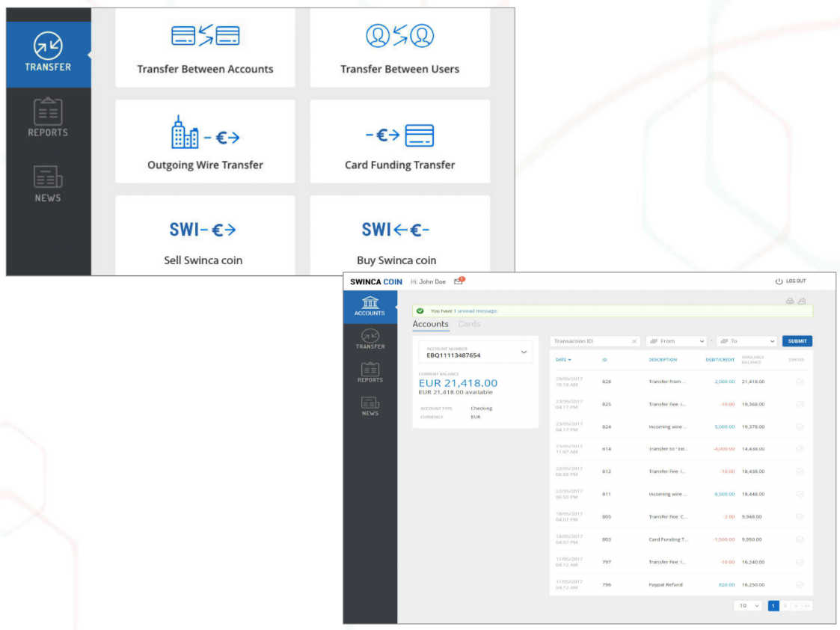Choose the Outgoing Wire Transfer card
Image resolution: width=840 pixels, height=630 pixels.
205,141
